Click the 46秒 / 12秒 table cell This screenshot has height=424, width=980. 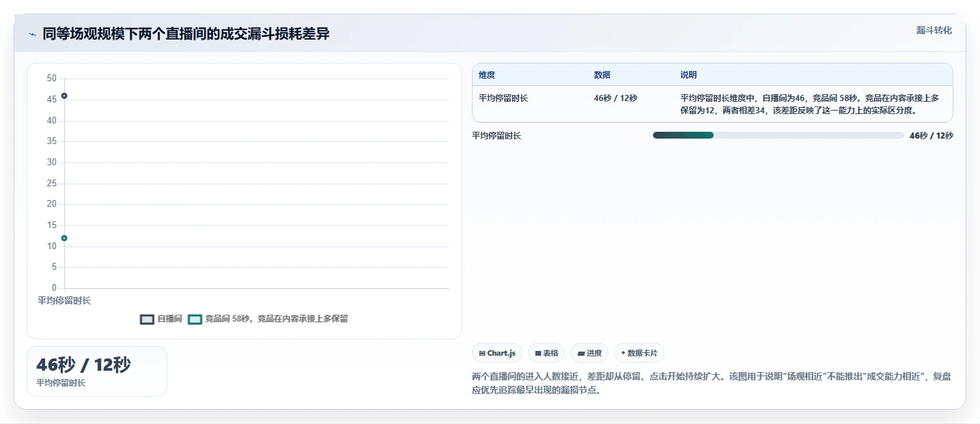615,98
